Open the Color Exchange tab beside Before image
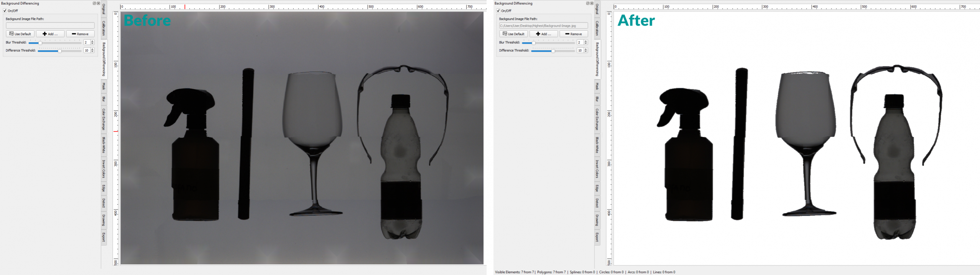 (104, 119)
